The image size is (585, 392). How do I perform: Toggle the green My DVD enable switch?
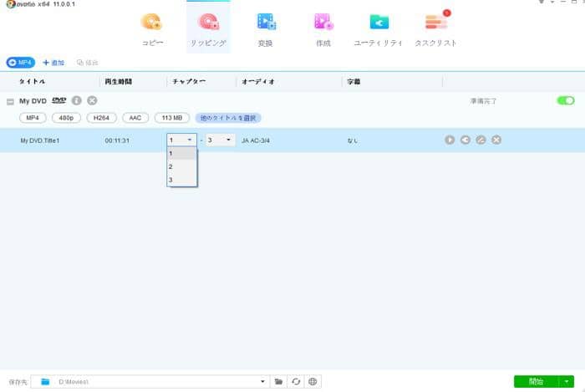pos(566,100)
